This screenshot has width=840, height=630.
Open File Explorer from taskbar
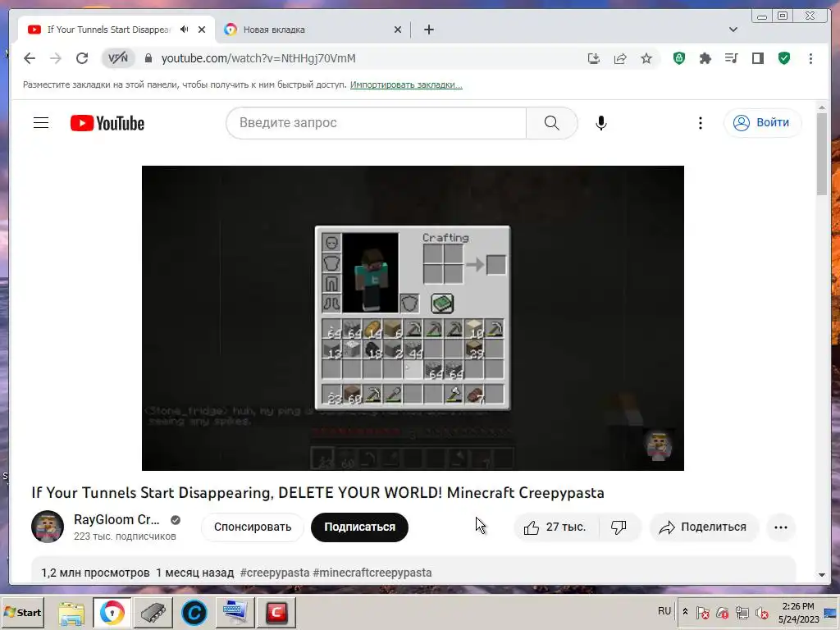click(71, 613)
